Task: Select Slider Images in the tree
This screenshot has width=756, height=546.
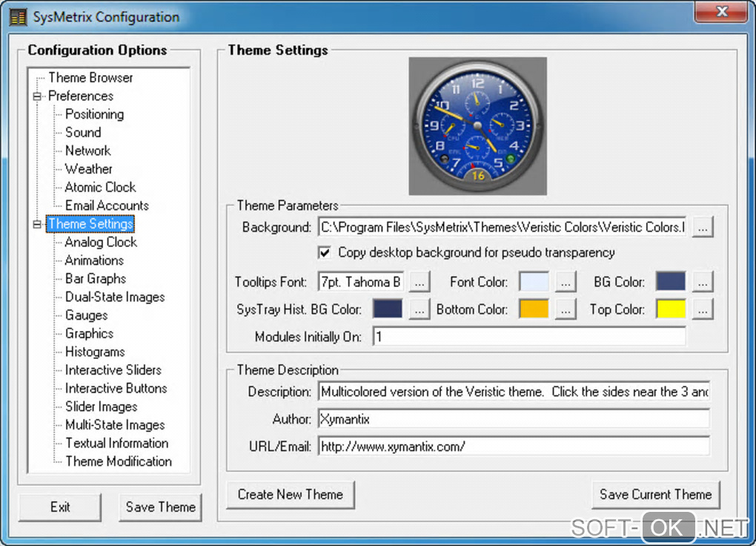Action: (x=102, y=407)
